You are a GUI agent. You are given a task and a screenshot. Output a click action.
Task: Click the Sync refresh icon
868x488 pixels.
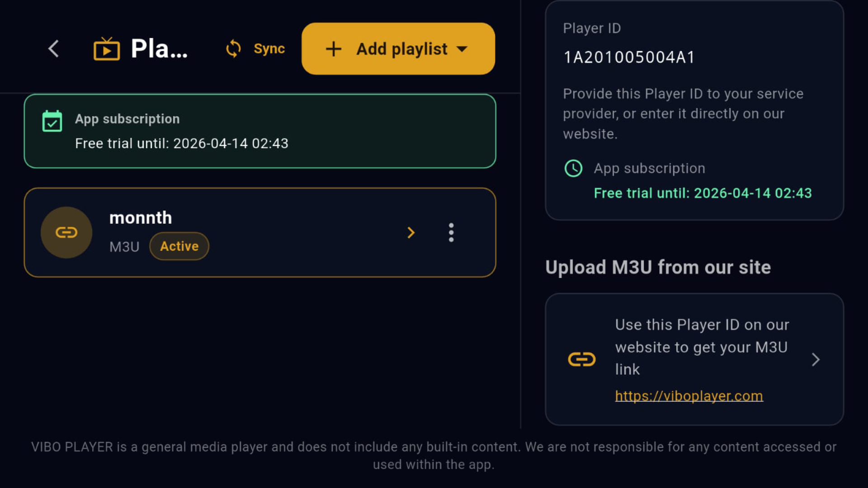tap(233, 49)
